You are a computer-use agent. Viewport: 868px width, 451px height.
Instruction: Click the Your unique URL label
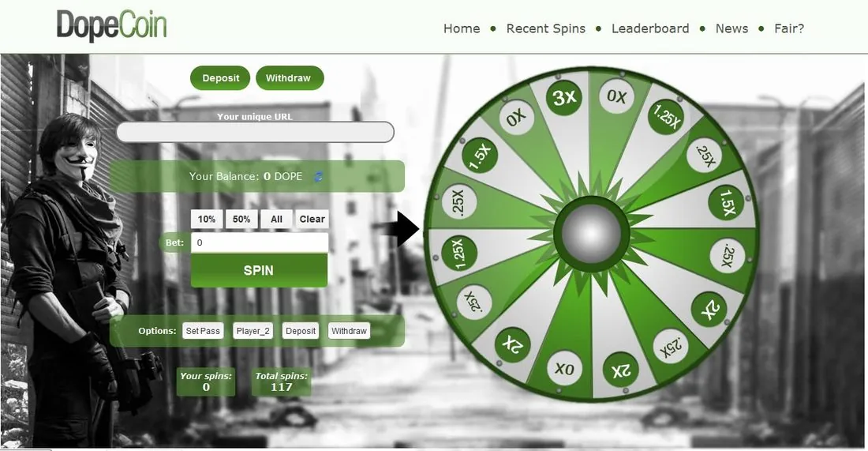[255, 116]
